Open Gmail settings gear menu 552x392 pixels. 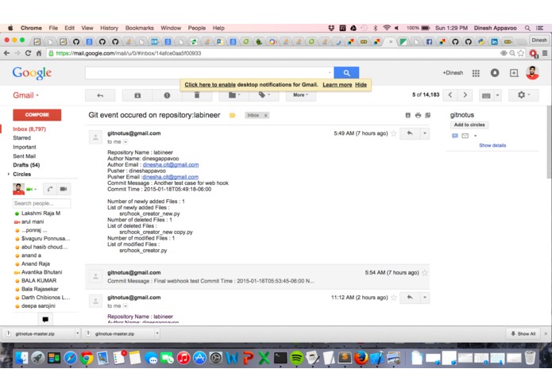[x=523, y=95]
